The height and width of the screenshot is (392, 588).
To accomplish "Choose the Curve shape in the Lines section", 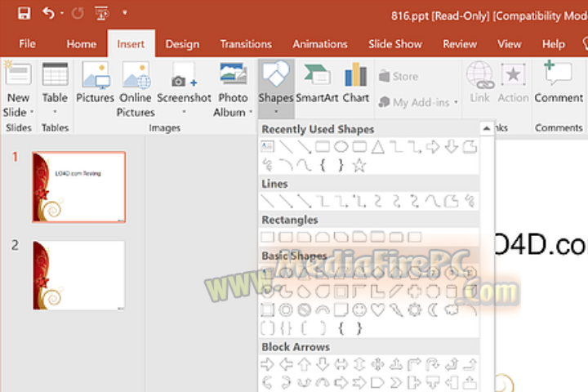I will tap(433, 201).
